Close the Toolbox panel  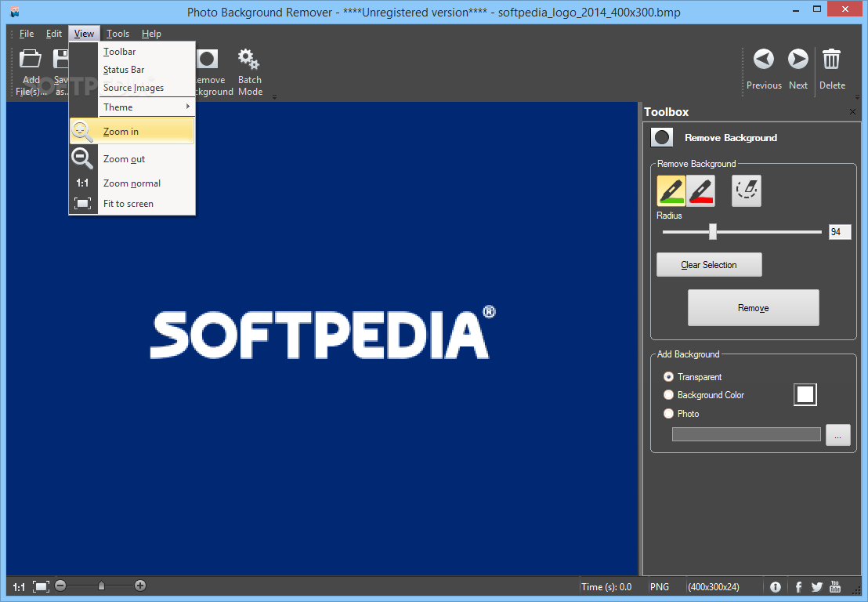[x=852, y=112]
